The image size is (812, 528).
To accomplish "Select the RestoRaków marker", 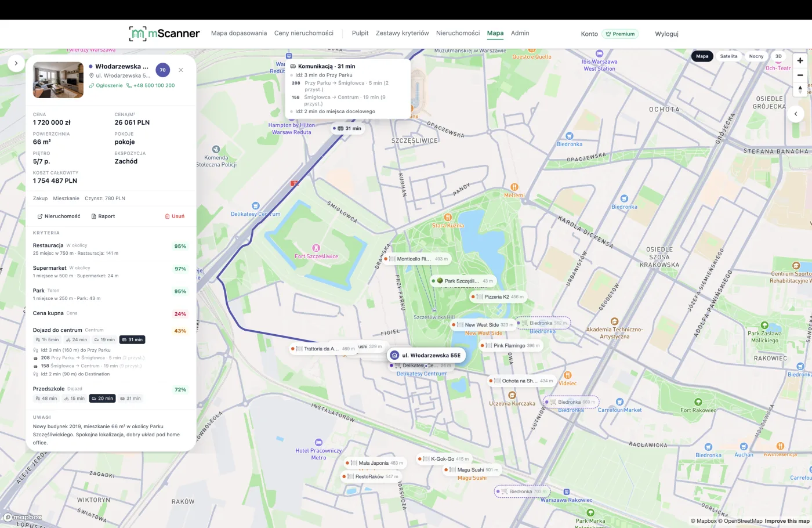I will pyautogui.click(x=371, y=476).
